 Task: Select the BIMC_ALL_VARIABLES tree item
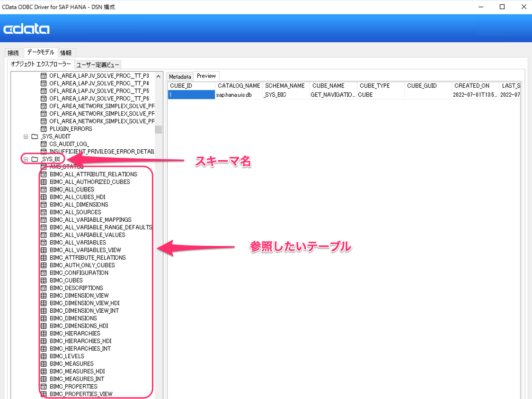[78, 243]
